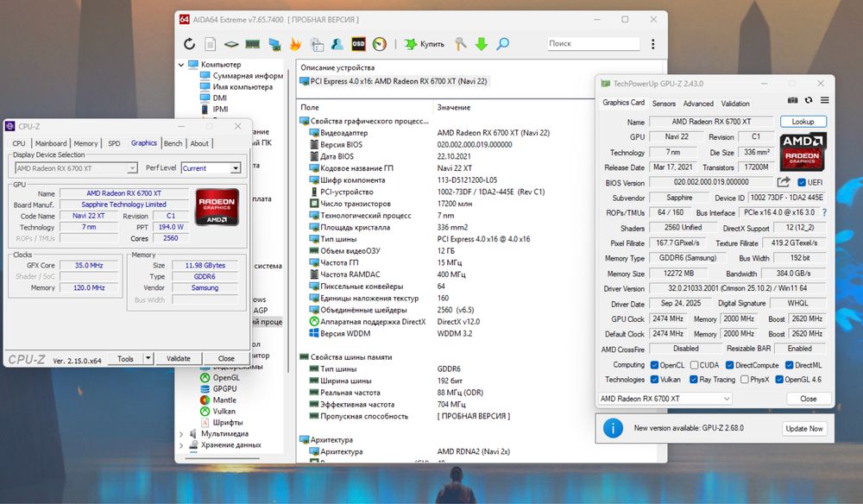Select the OpenGL item in AIDA64 tree
The height and width of the screenshot is (504, 863).
219,377
